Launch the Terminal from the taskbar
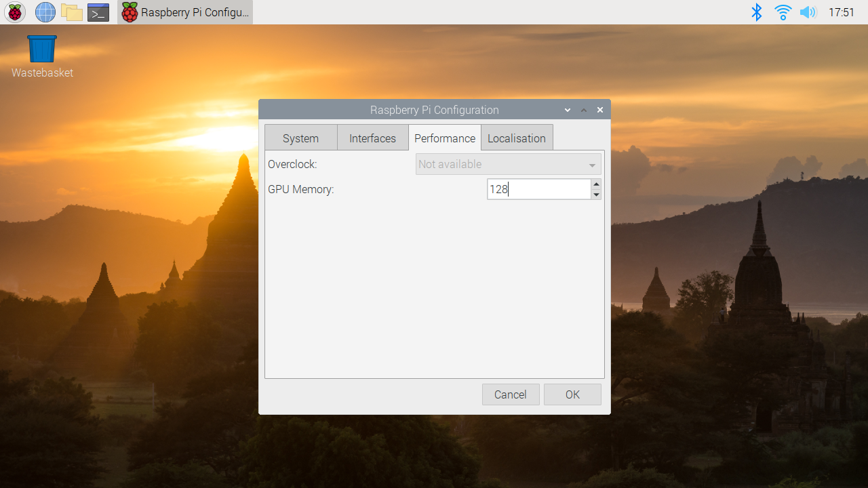 tap(98, 12)
